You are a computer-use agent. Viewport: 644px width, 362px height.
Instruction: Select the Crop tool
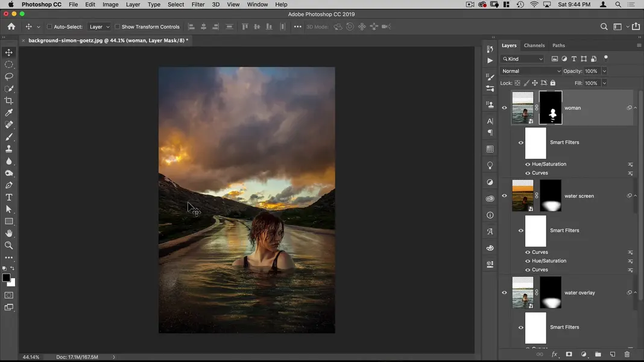[8, 101]
